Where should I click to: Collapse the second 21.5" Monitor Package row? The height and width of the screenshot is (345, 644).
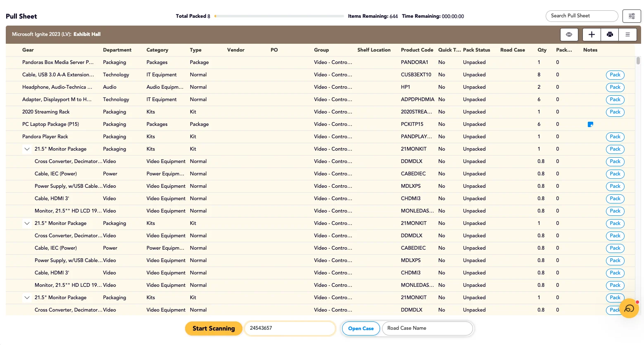click(27, 223)
